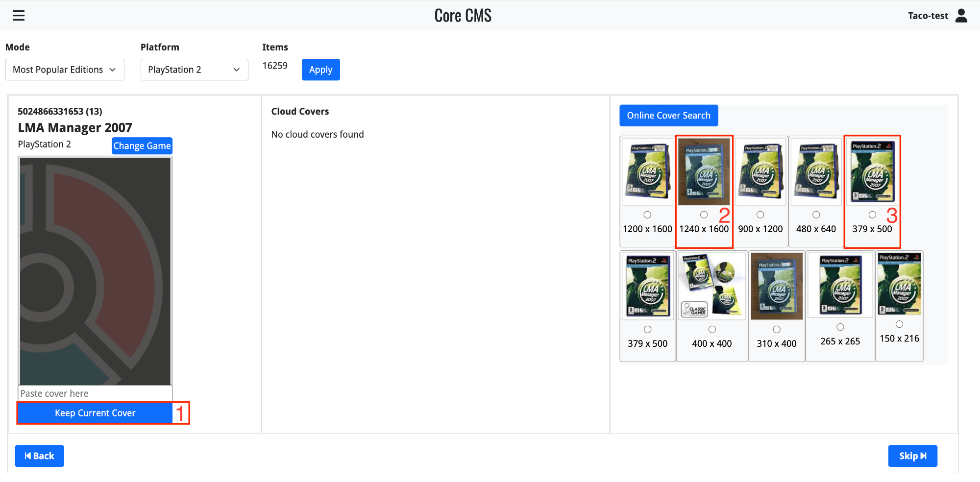This screenshot has height=482, width=980.
Task: Select the 900 x 1200 cover radio
Action: pyautogui.click(x=760, y=215)
